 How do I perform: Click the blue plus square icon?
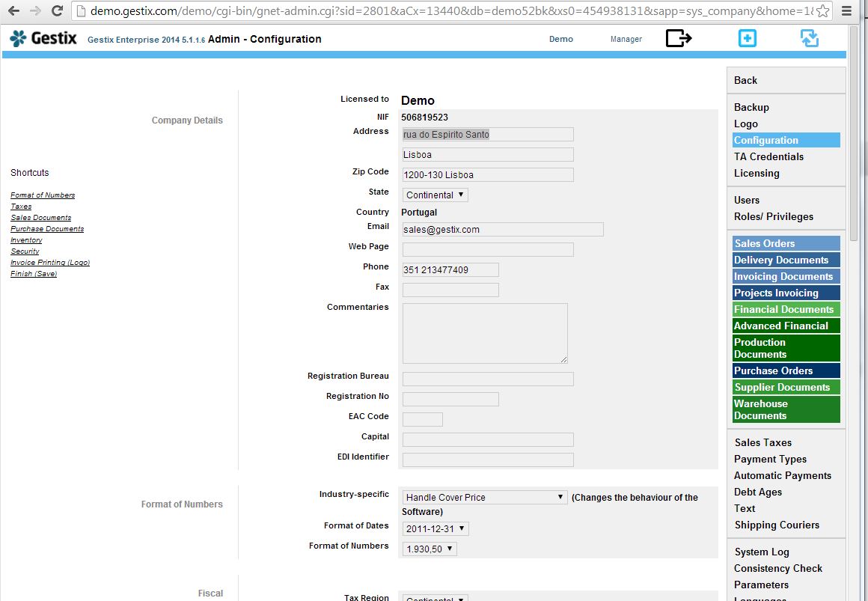point(748,38)
